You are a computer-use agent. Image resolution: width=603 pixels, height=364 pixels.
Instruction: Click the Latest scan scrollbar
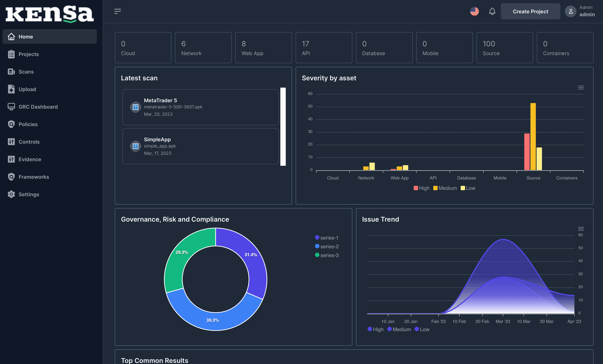[x=283, y=126]
